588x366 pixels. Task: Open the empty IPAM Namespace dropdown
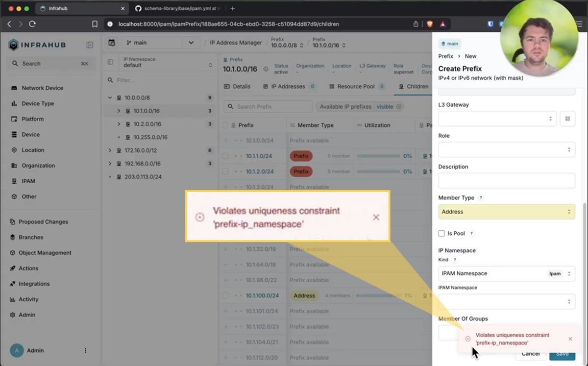[507, 301]
